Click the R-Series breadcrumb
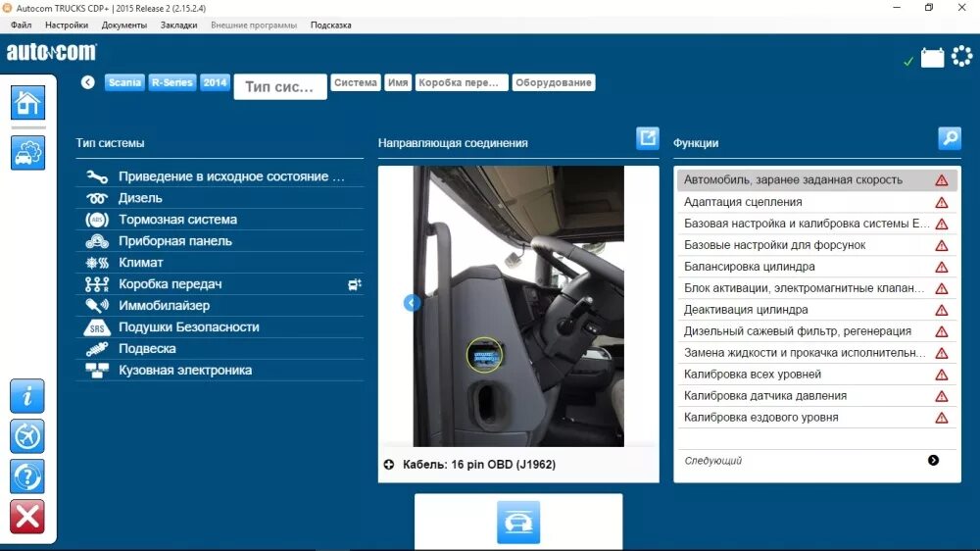 pos(171,82)
